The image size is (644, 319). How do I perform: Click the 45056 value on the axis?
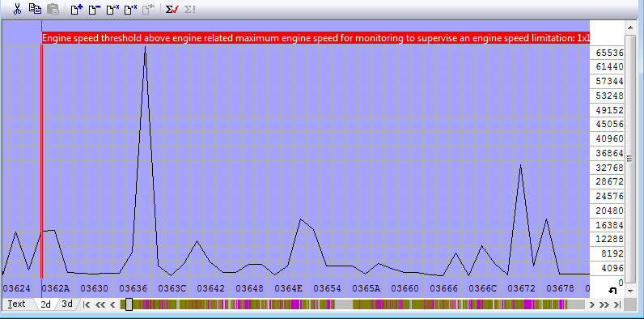(610, 124)
